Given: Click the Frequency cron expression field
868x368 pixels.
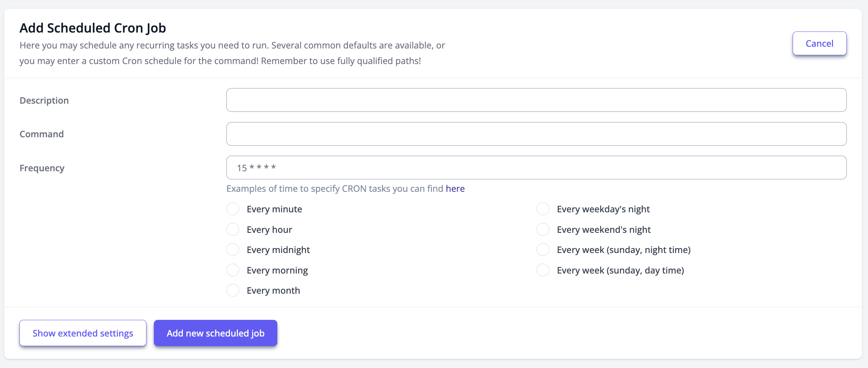Looking at the screenshot, I should tap(536, 168).
